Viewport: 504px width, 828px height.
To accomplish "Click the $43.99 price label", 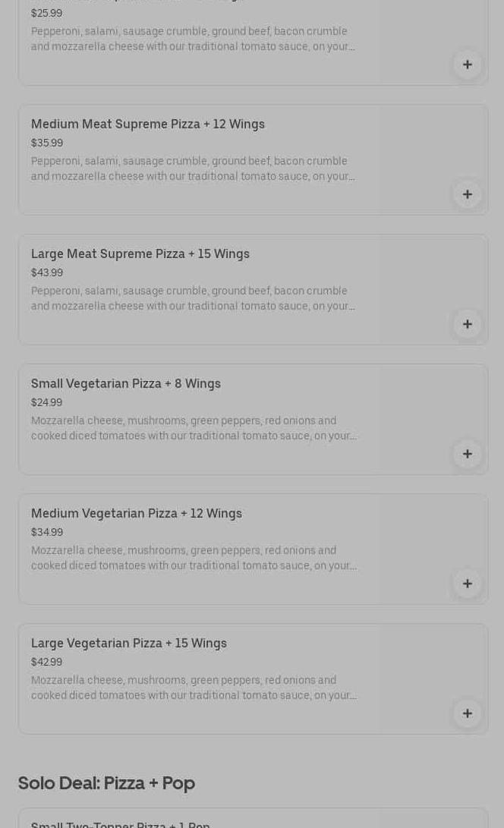I will [47, 272].
